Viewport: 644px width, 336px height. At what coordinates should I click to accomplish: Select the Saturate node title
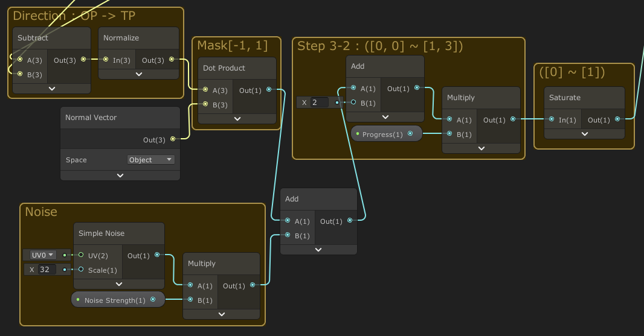pos(565,98)
